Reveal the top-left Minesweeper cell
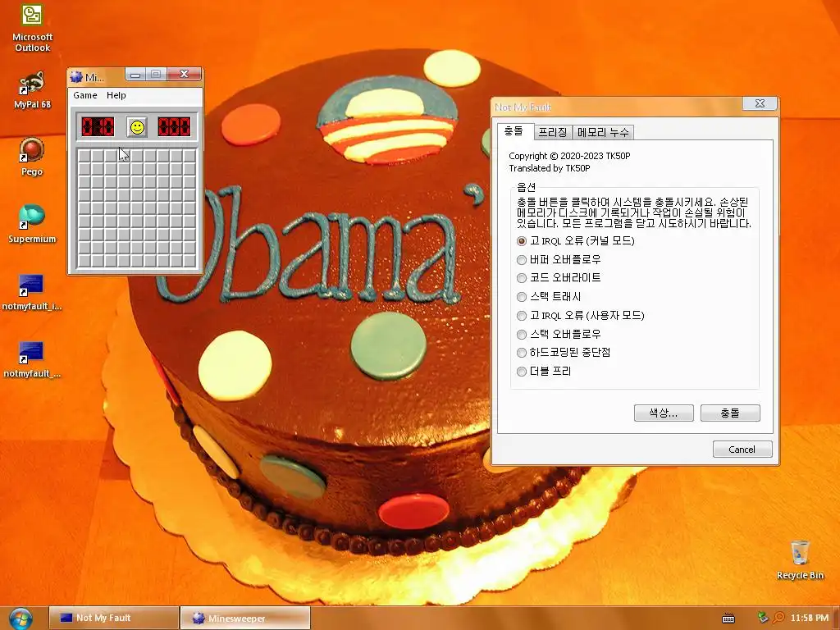This screenshot has width=840, height=630. (x=84, y=157)
